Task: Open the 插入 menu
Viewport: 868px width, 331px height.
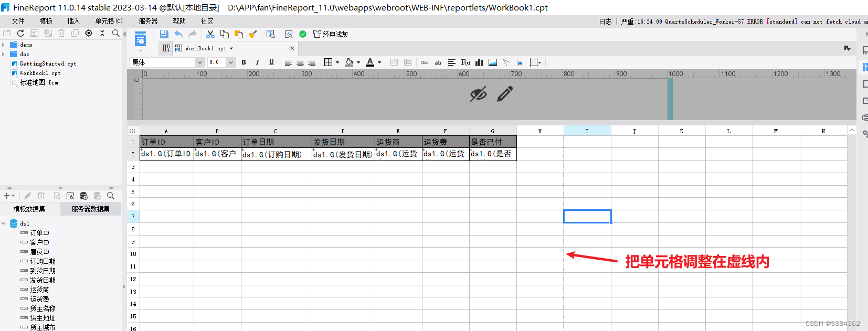Action: 73,21
